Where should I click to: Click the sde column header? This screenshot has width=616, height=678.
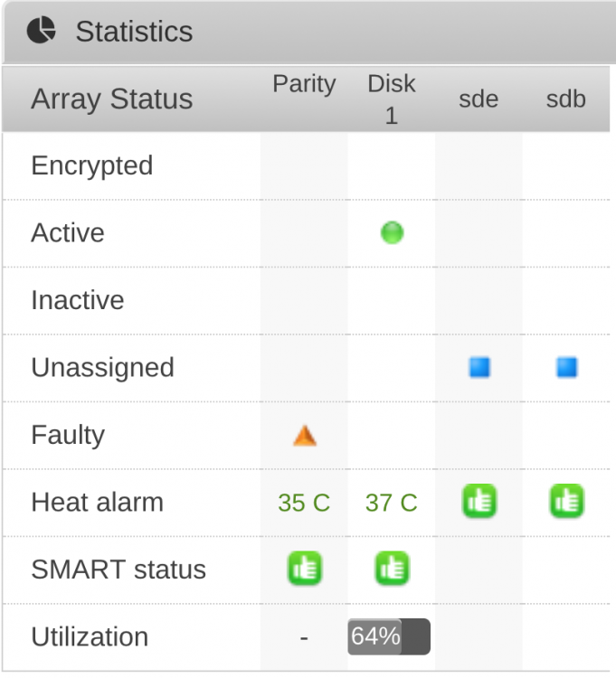479,99
